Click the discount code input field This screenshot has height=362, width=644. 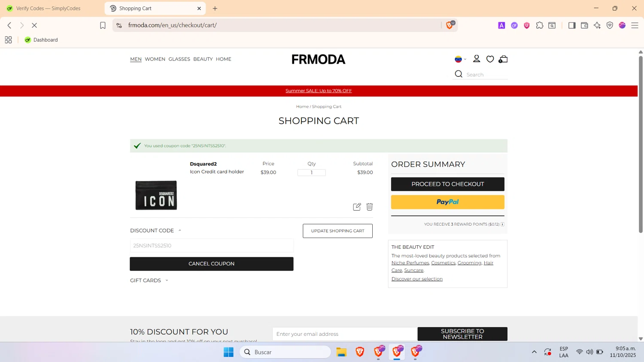tap(212, 246)
